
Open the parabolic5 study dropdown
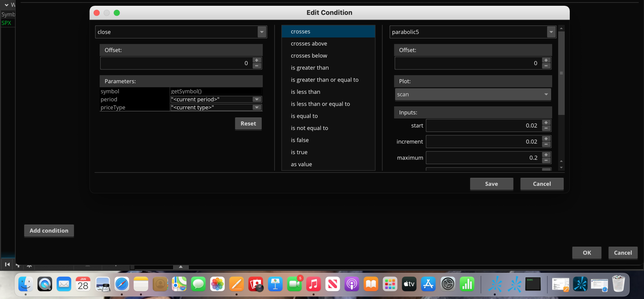tap(551, 32)
